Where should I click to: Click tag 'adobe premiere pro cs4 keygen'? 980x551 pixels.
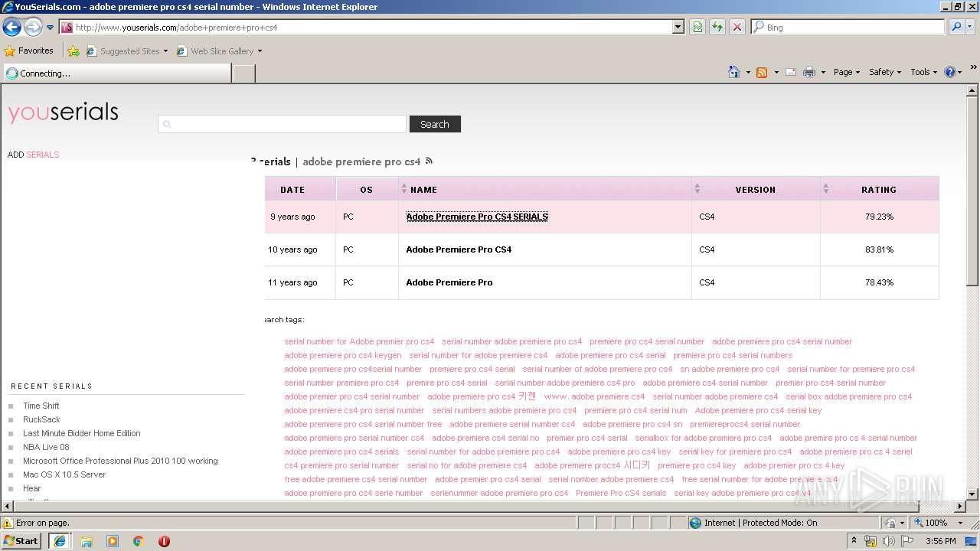click(343, 355)
